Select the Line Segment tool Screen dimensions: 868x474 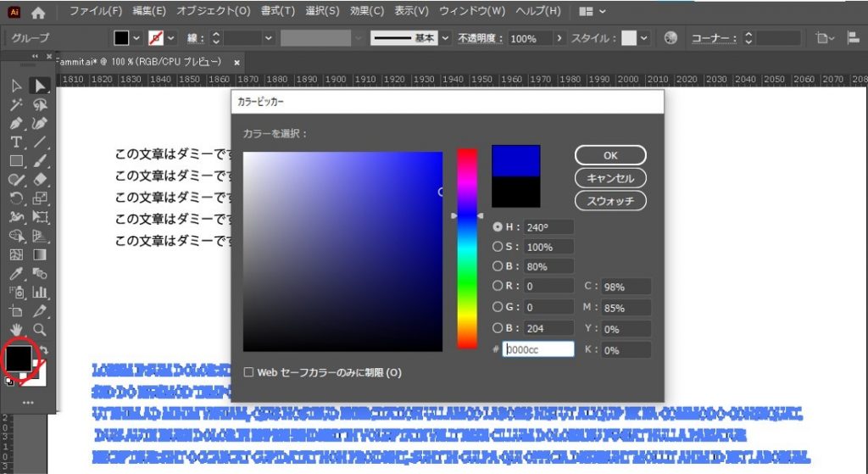click(39, 142)
